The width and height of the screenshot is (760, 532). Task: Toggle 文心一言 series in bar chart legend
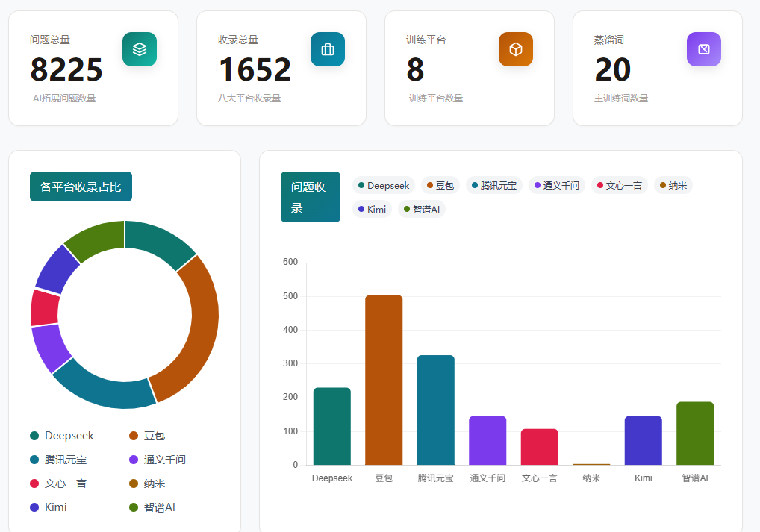[620, 185]
